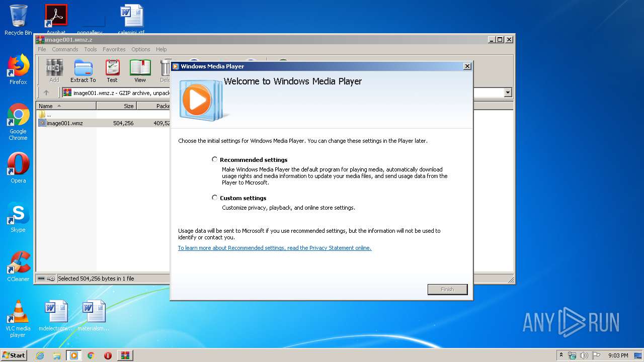
Task: Click the Action Center flag tray icon
Action: click(x=596, y=355)
